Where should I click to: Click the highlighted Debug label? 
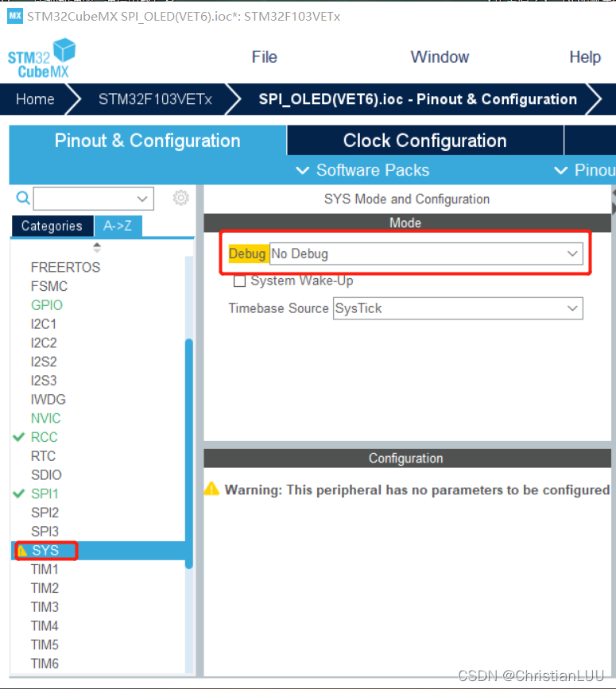247,254
